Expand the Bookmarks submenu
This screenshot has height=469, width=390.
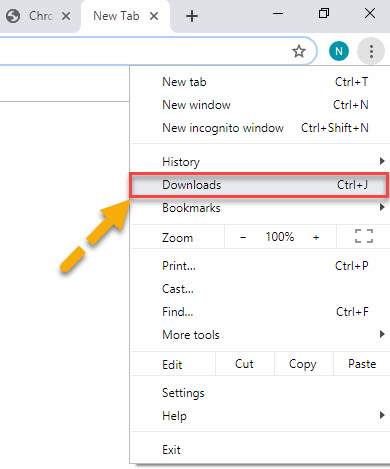(260, 208)
